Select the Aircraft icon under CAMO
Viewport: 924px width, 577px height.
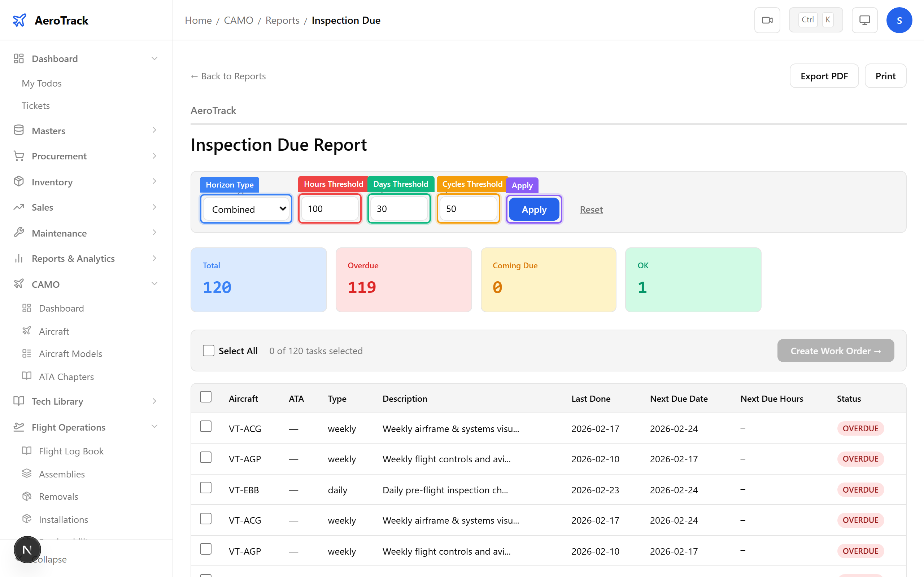[x=27, y=331]
